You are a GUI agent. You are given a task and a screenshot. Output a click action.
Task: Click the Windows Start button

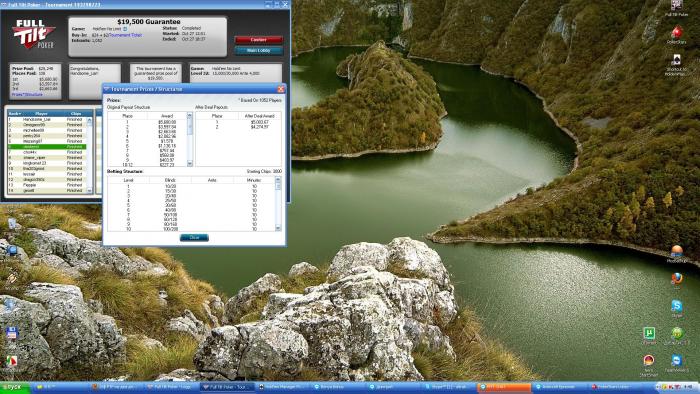(x=14, y=387)
